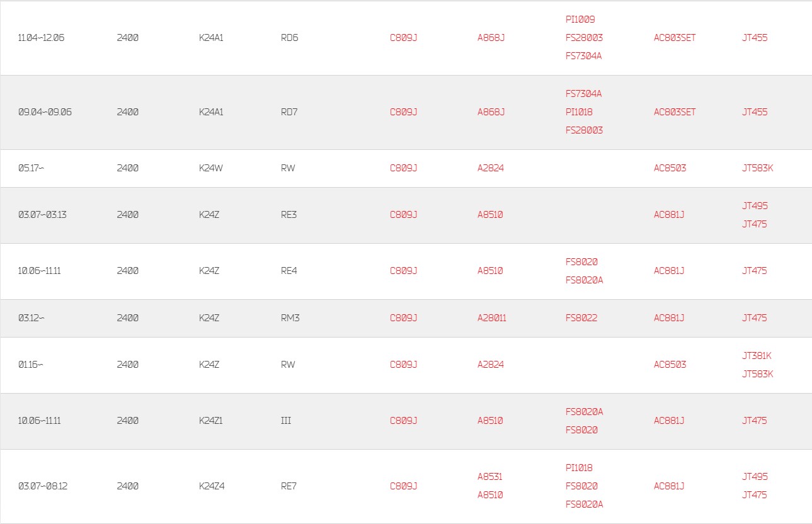This screenshot has width=812, height=524.
Task: Open the JT583K link in K24W row
Action: (757, 168)
